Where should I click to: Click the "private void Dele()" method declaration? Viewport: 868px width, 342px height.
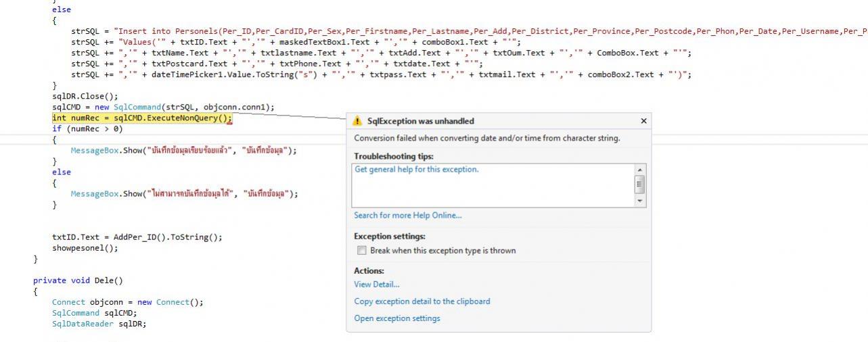coord(78,280)
